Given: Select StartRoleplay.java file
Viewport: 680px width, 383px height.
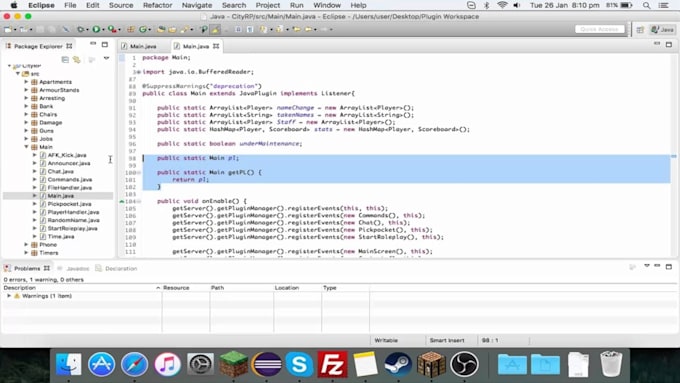Looking at the screenshot, I should 72,228.
